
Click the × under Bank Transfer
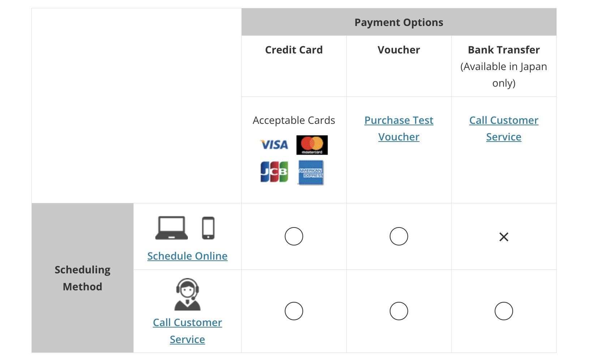(504, 237)
